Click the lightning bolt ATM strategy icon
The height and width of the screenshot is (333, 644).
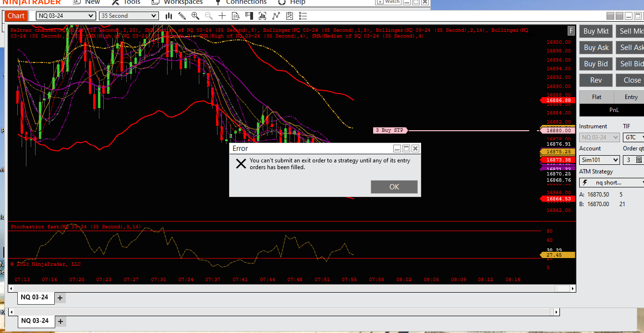pyautogui.click(x=585, y=183)
